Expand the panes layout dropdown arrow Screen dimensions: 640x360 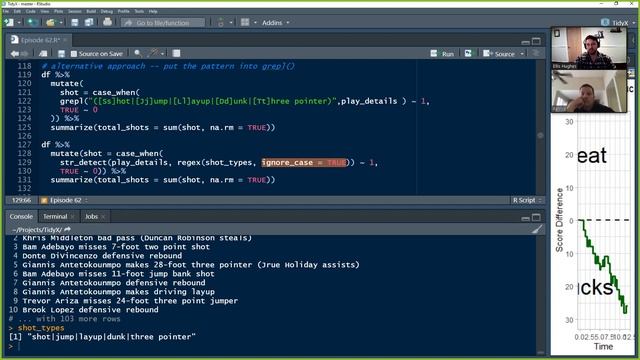256,23
